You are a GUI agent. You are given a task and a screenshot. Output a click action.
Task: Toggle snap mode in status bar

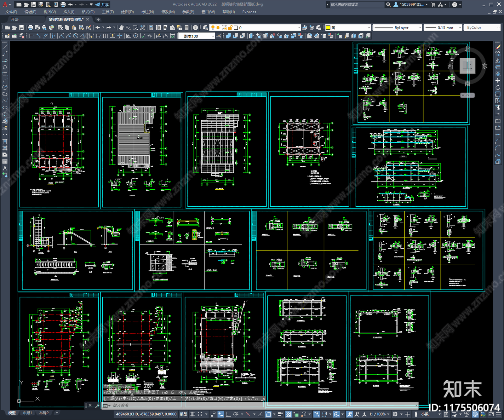click(200, 414)
